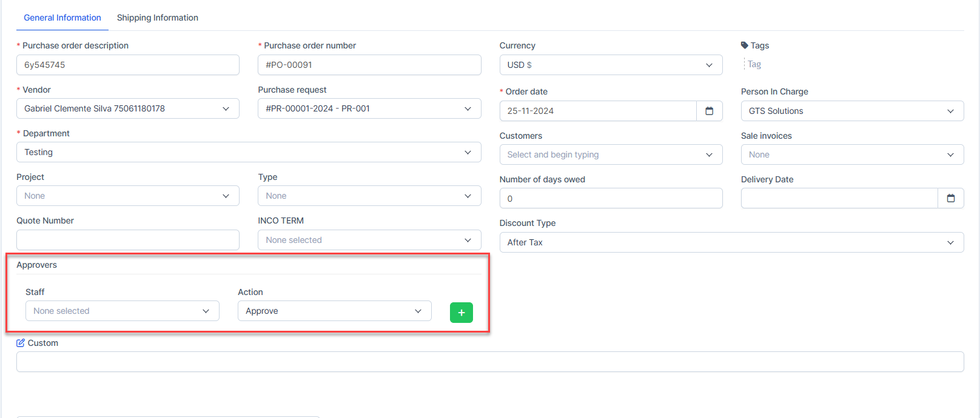This screenshot has height=418, width=980.
Task: Click the Custom edit pencil icon
Action: [21, 343]
